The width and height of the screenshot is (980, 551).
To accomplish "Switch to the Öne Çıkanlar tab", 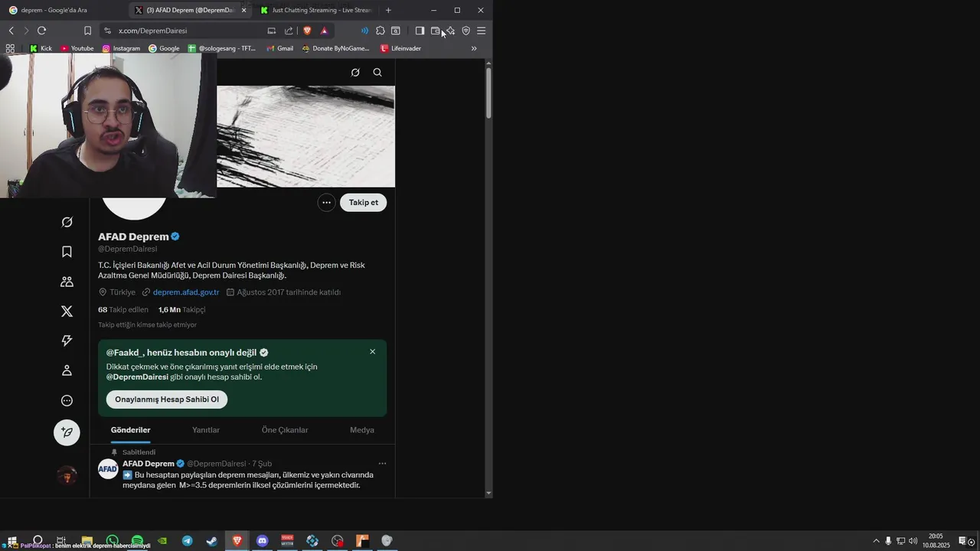I will [285, 430].
